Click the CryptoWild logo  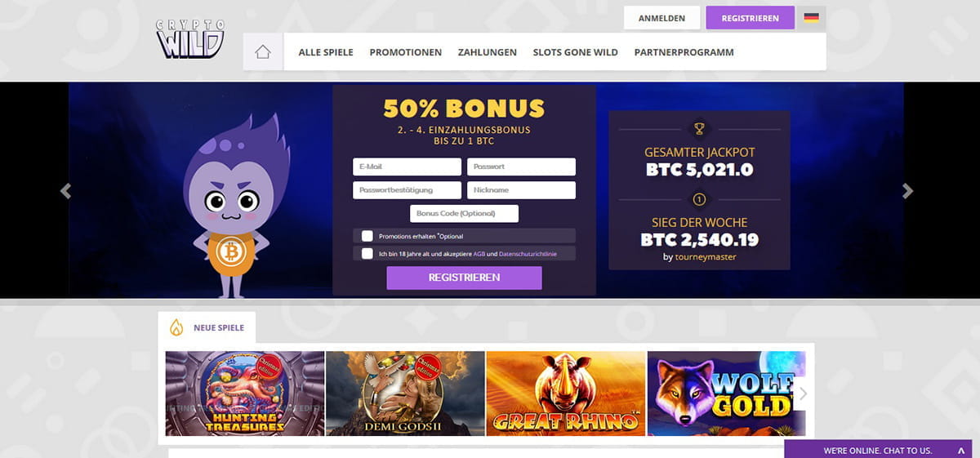(190, 39)
